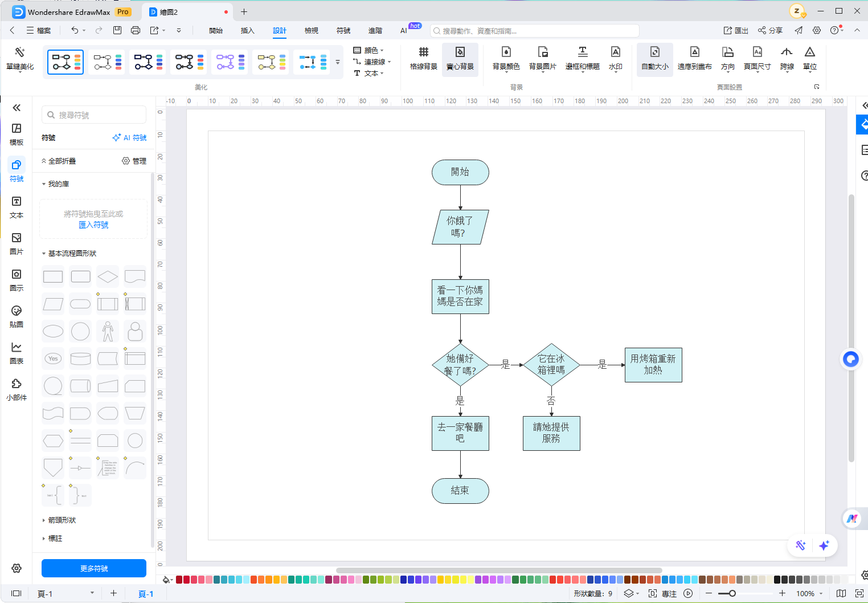The image size is (868, 603).
Task: Switch to the 進階 ribbon tab
Action: click(375, 31)
